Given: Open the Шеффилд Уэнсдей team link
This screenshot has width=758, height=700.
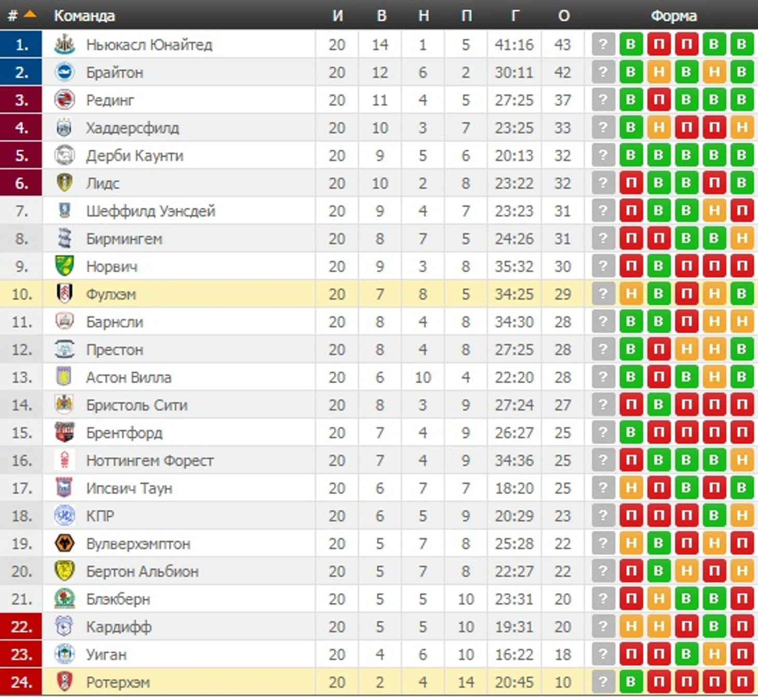Looking at the screenshot, I should point(151,211).
